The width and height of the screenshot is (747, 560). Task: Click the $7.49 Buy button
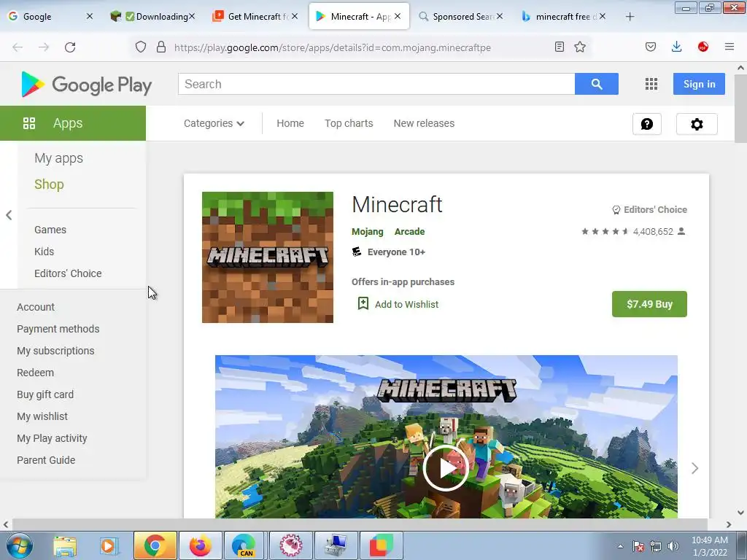tap(649, 304)
